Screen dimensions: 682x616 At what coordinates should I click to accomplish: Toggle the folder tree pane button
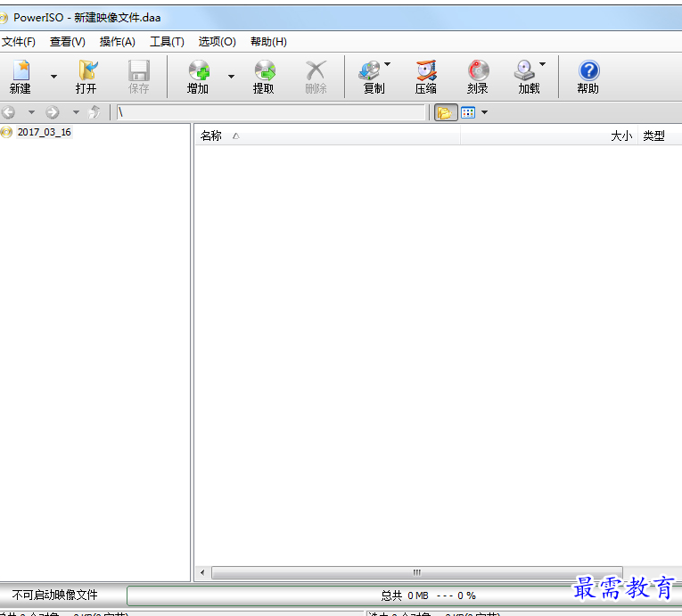pos(446,112)
